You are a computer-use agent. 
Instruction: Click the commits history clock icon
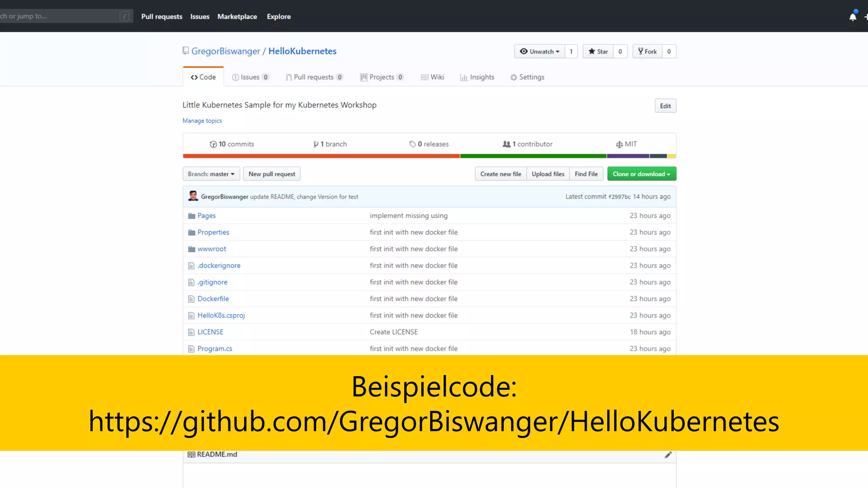tap(213, 144)
